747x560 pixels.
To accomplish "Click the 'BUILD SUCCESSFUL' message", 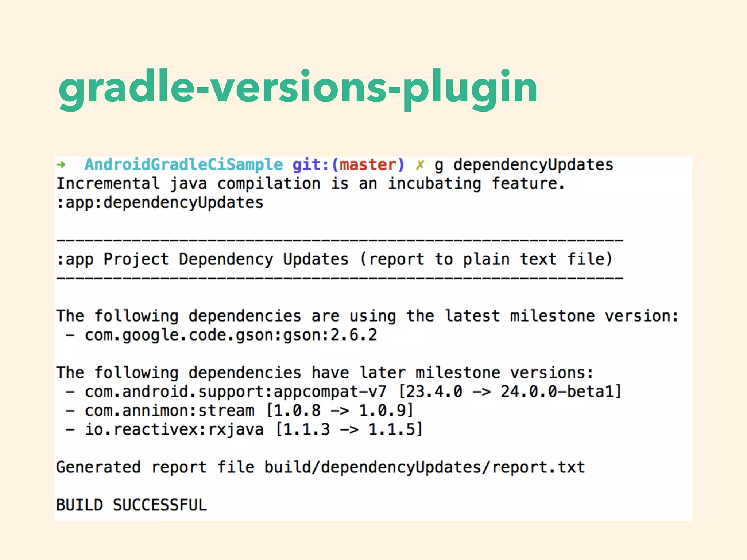I will (132, 505).
